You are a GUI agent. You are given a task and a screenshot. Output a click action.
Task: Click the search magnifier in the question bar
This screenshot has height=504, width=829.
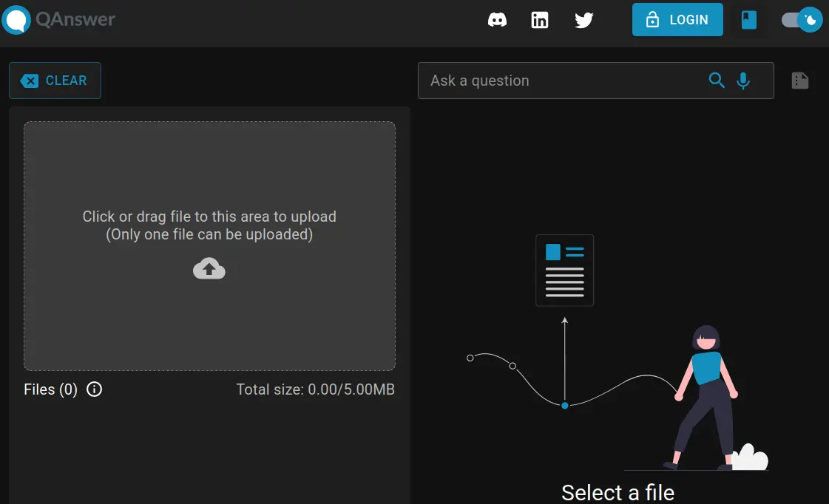click(x=716, y=80)
